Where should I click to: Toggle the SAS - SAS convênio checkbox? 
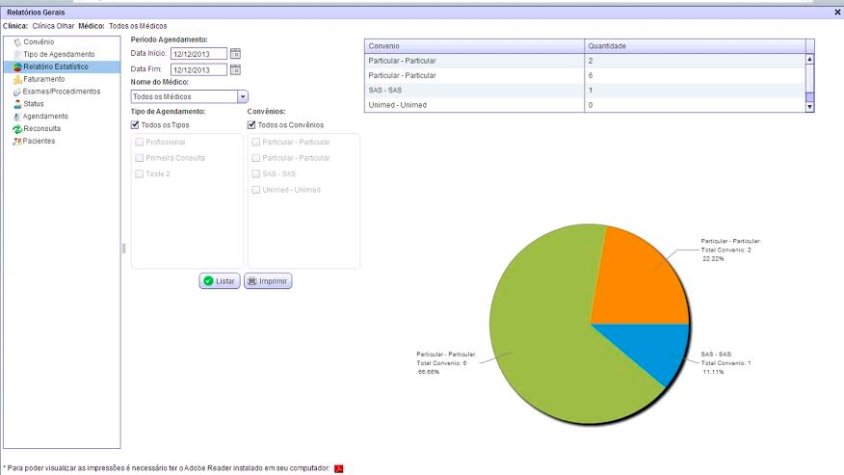pos(257,174)
